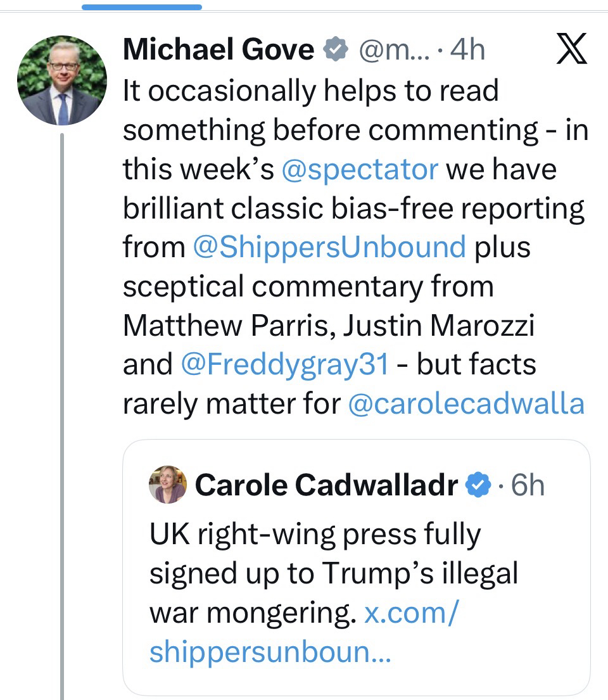The width and height of the screenshot is (608, 700).
Task: Select the blue highlighted tab indicator at top
Action: (x=142, y=7)
